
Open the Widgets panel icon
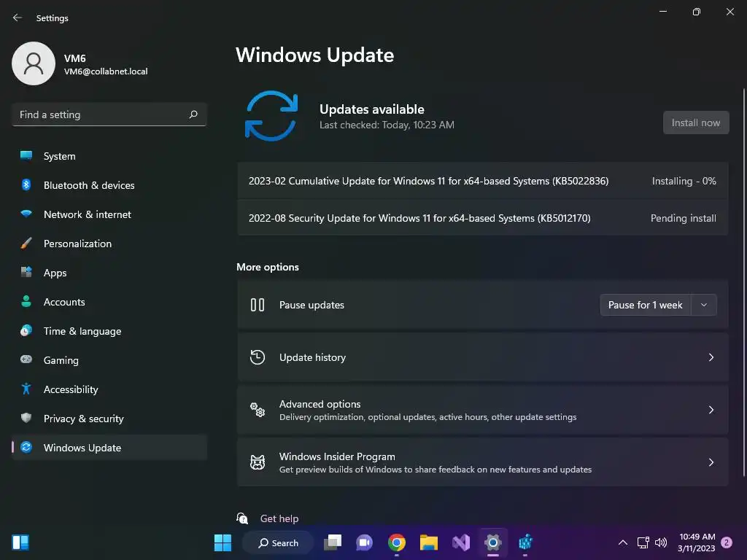pyautogui.click(x=20, y=542)
